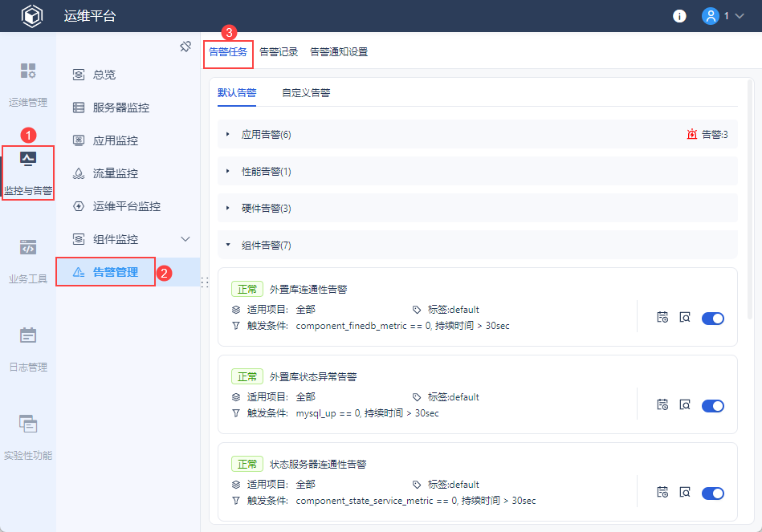
Task: Open the user account dropdown arrow
Action: [740, 16]
